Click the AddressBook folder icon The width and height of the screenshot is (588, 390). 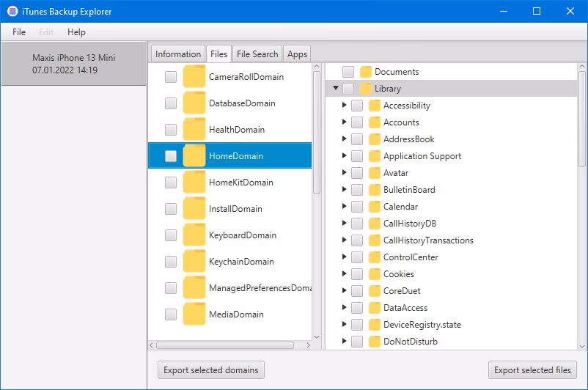pyautogui.click(x=375, y=139)
